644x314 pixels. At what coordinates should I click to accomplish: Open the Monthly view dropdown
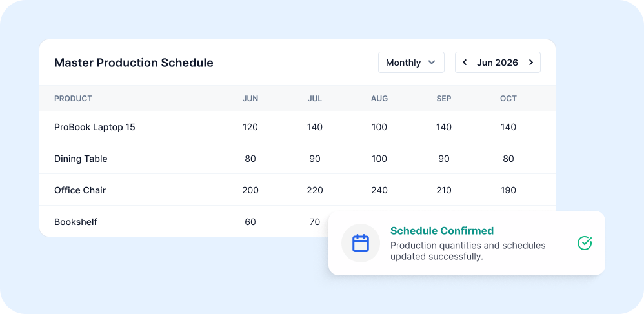(411, 63)
